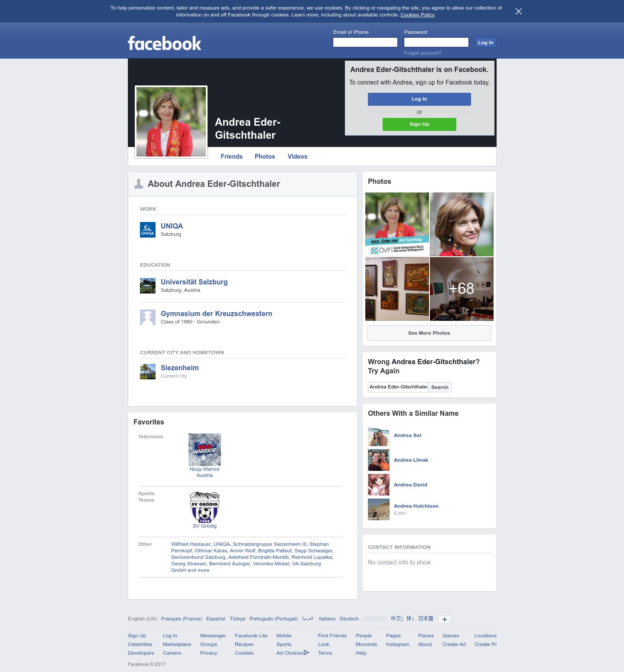Open Andrea Eder-Gitschthaler's main profile picture
Screen dimensions: 624x672
(171, 122)
